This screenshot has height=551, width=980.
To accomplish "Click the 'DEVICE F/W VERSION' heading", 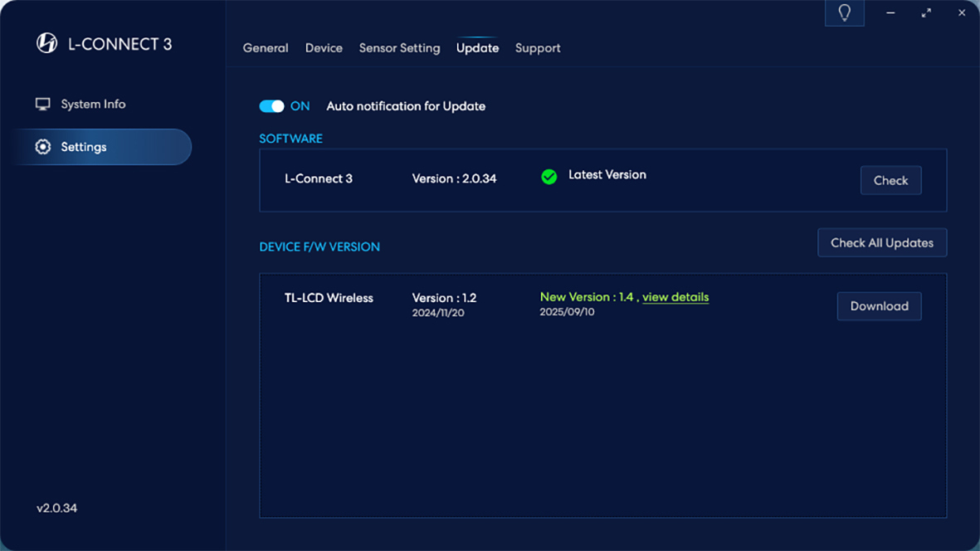I will coord(319,246).
